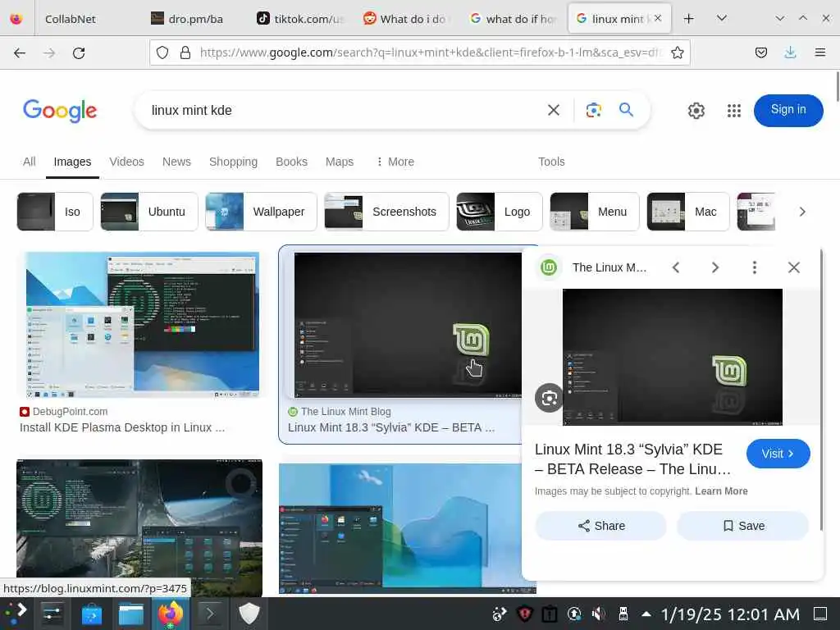Select the Maps search tab

pos(339,162)
